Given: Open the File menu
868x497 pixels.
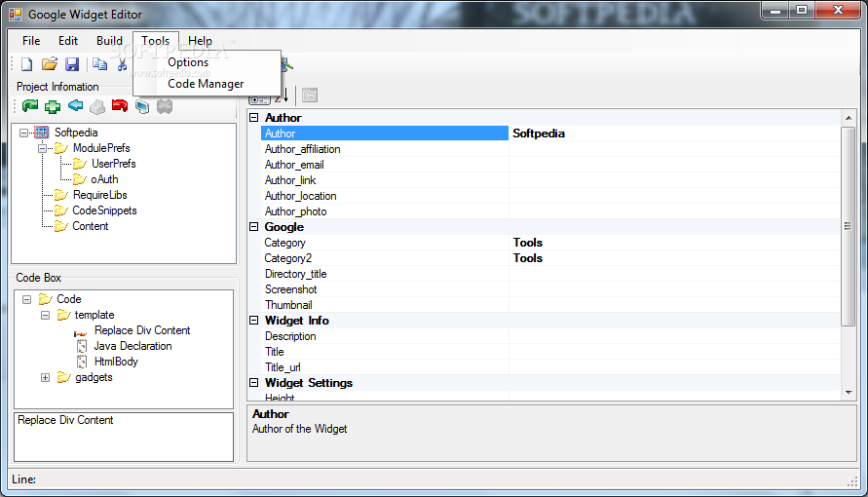Looking at the screenshot, I should [x=31, y=41].
